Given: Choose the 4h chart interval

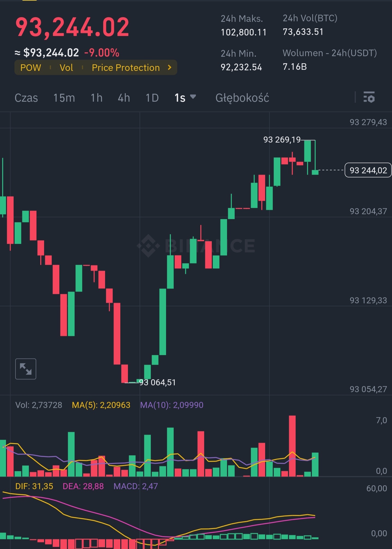Looking at the screenshot, I should [x=124, y=98].
